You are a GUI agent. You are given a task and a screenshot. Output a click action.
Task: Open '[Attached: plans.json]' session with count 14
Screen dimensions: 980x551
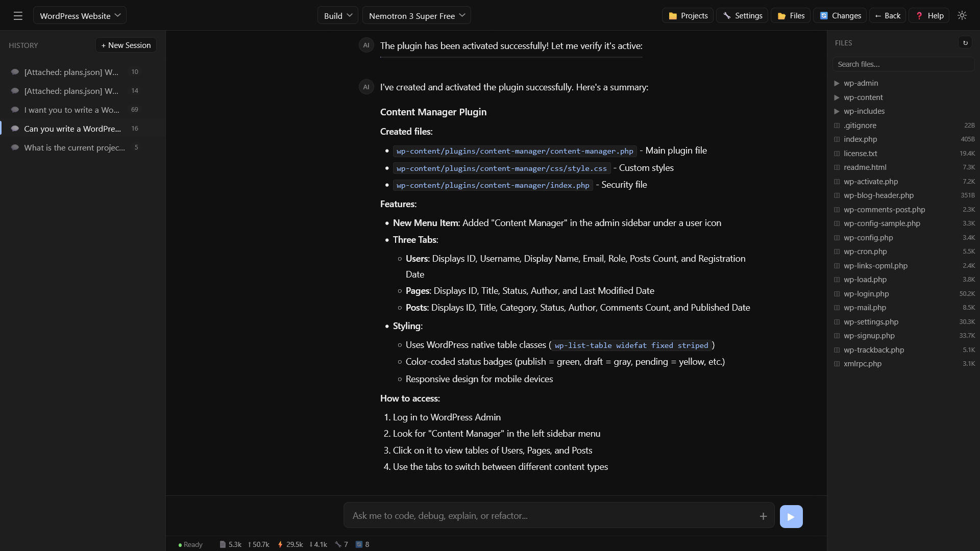click(x=83, y=91)
